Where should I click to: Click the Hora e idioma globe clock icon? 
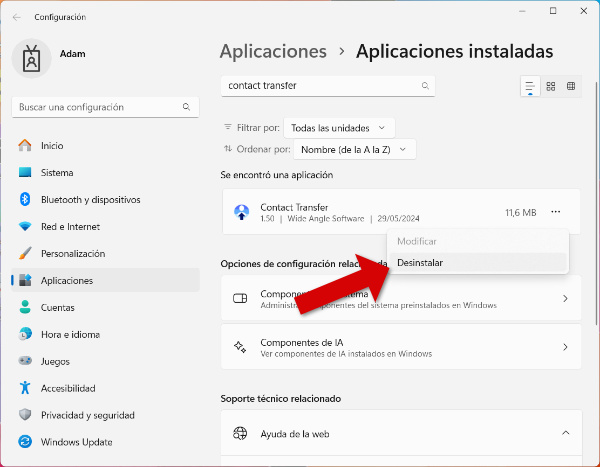point(25,334)
